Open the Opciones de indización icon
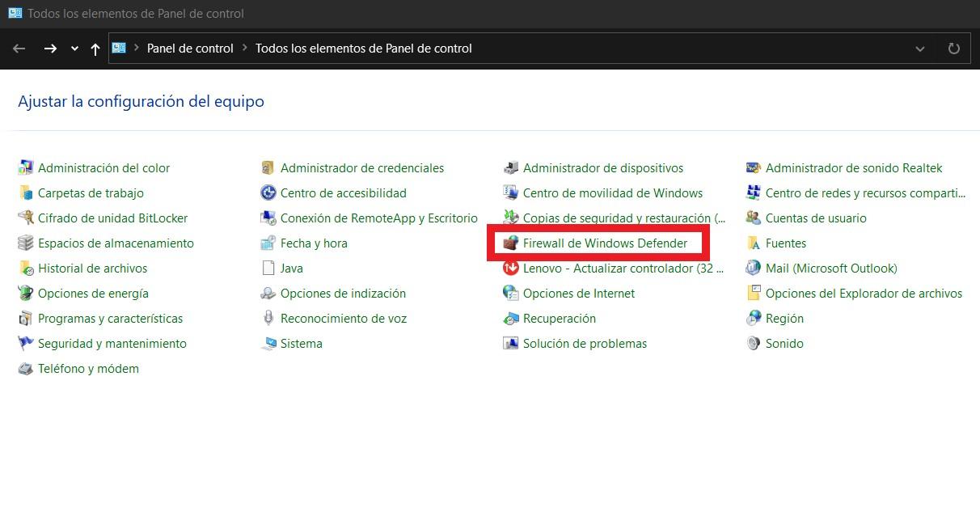Viewport: 980px width, 516px height. (x=268, y=294)
